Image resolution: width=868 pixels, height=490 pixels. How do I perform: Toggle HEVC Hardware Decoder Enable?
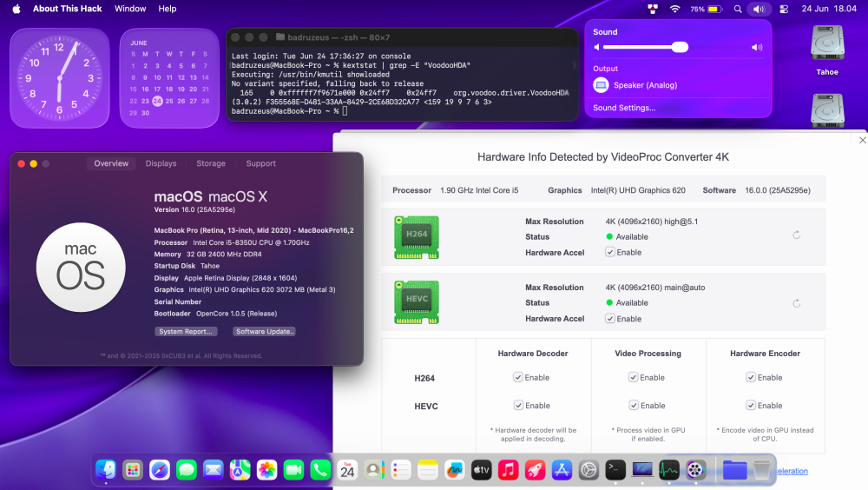pos(519,406)
